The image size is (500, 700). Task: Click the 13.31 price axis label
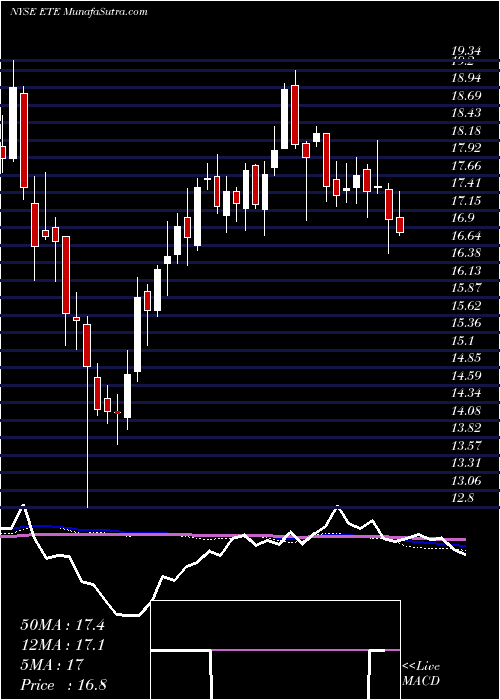tap(466, 463)
